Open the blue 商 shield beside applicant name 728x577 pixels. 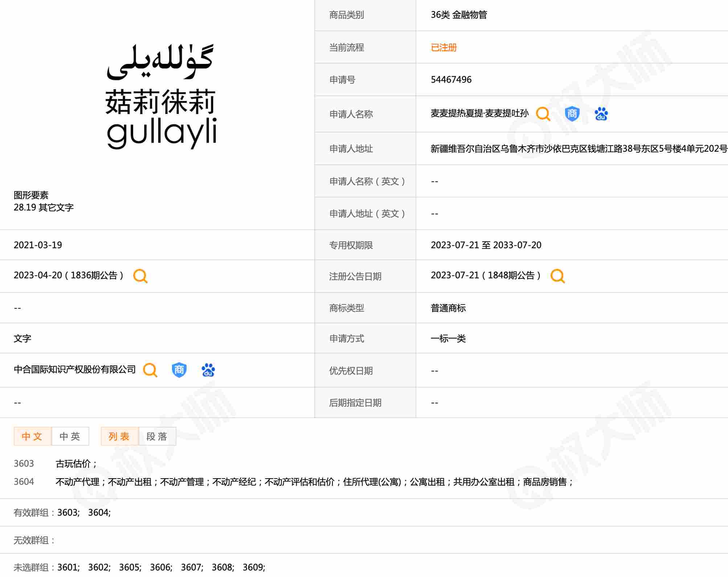(x=572, y=114)
